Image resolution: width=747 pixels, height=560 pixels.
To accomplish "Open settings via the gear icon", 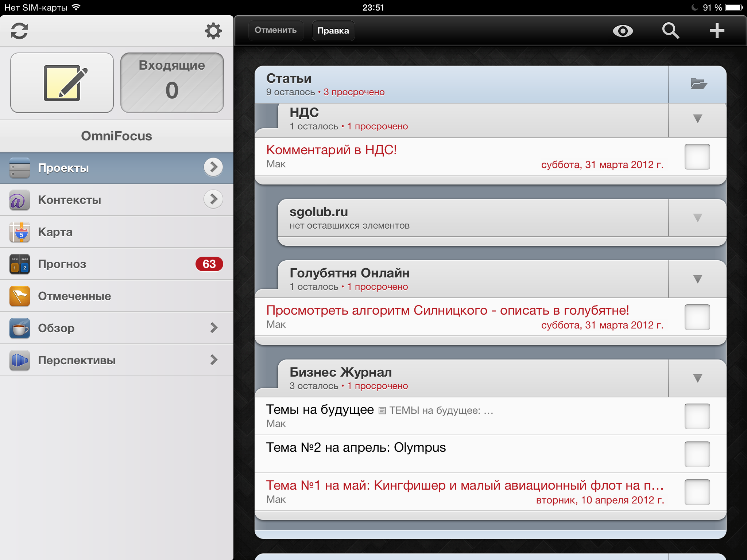I will [213, 31].
